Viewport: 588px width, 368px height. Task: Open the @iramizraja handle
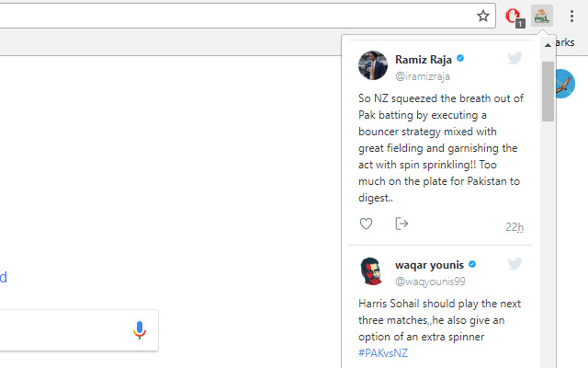click(422, 76)
